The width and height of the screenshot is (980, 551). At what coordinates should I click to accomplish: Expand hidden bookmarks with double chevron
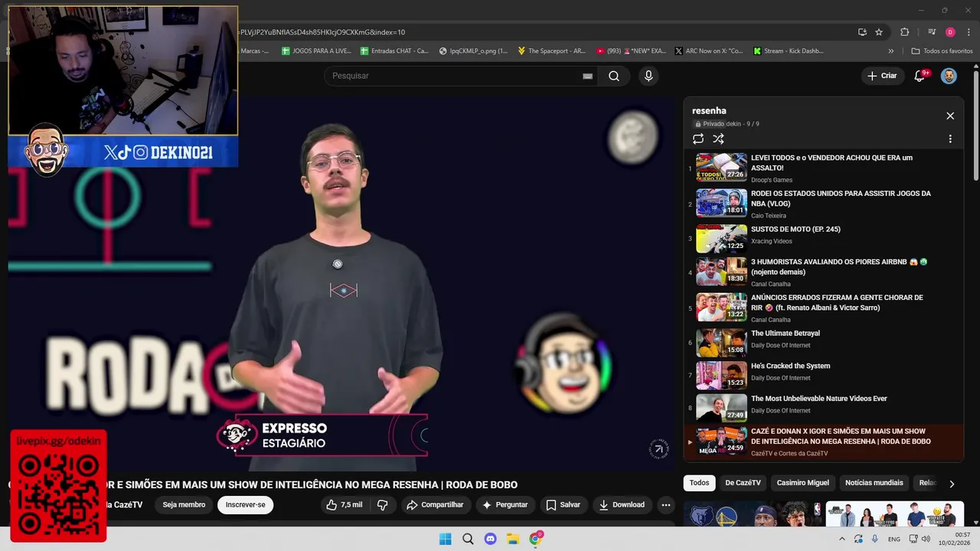890,51
